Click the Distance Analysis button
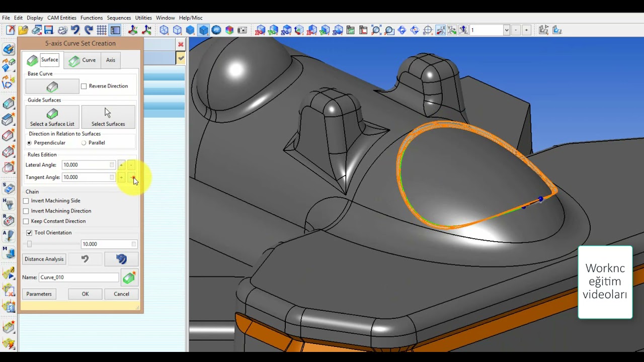The width and height of the screenshot is (644, 362). click(x=44, y=259)
